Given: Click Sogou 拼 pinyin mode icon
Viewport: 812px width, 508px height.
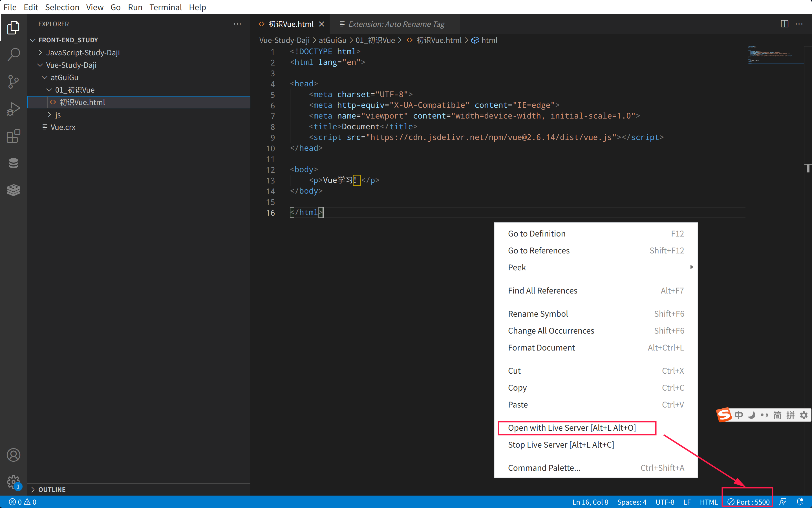Looking at the screenshot, I should pyautogui.click(x=791, y=415).
